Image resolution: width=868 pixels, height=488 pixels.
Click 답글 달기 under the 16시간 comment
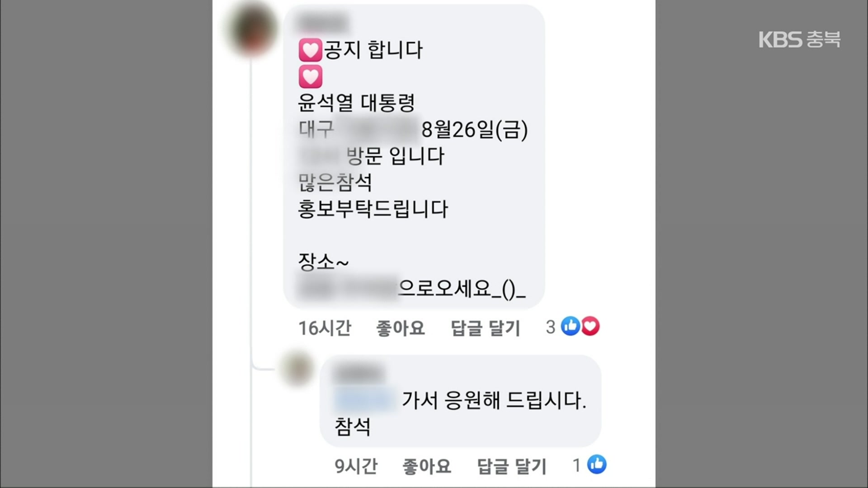coord(486,328)
